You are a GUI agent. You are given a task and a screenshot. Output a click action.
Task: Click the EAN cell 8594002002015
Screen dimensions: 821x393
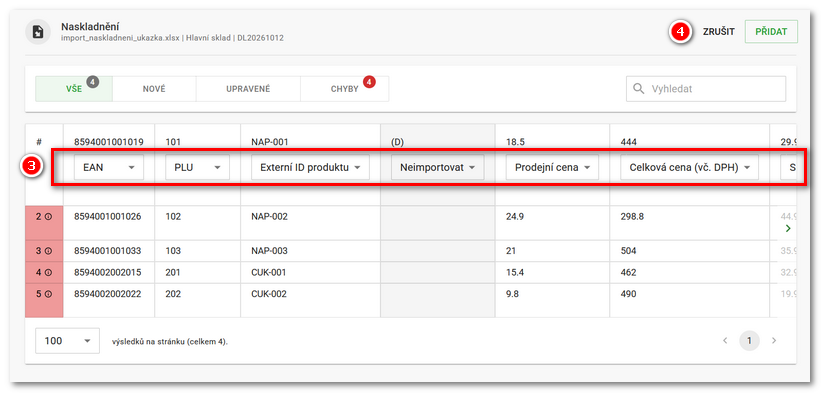click(108, 273)
